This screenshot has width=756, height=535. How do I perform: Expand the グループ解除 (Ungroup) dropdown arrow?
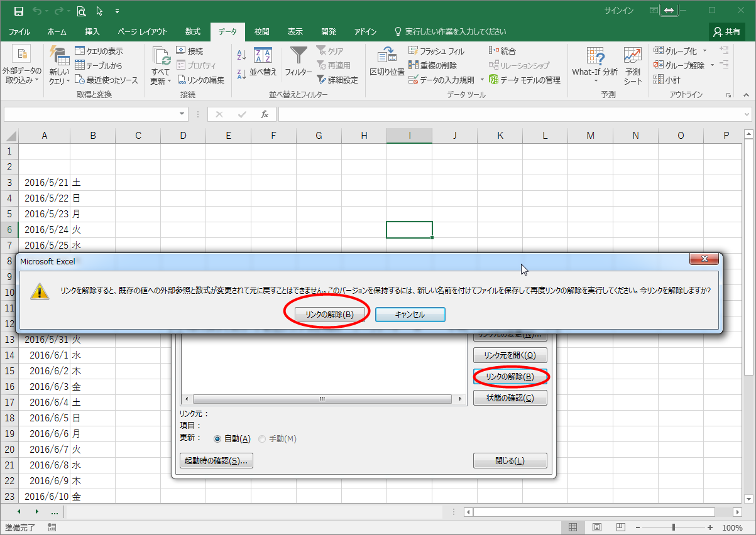(x=712, y=65)
